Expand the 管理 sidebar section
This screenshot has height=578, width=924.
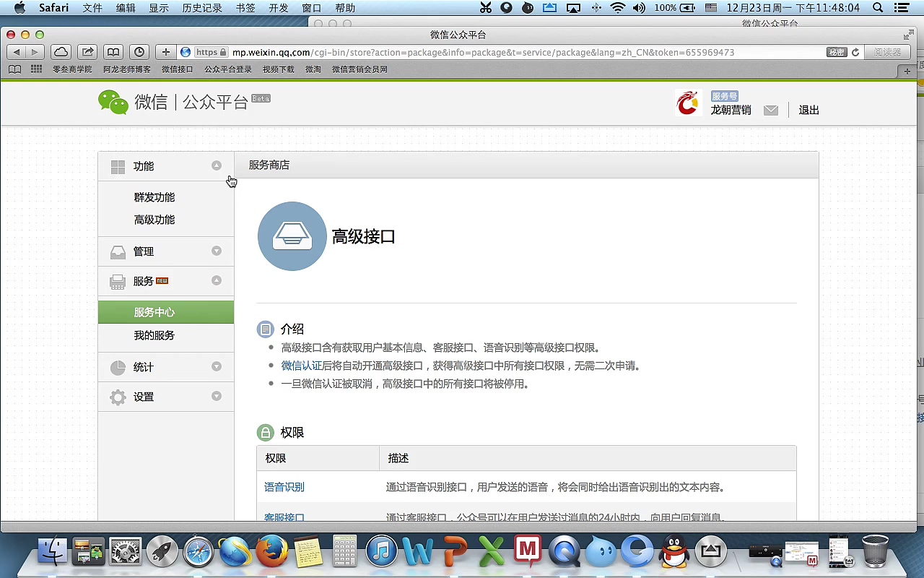(216, 251)
